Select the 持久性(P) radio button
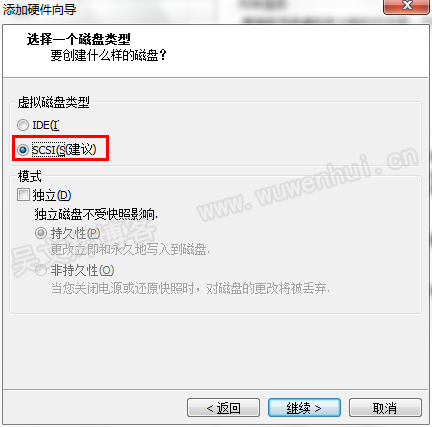 [41, 233]
